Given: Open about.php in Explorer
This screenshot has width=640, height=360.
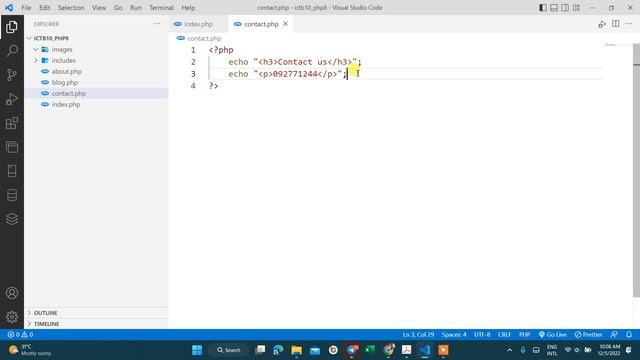Looking at the screenshot, I should (x=67, y=71).
